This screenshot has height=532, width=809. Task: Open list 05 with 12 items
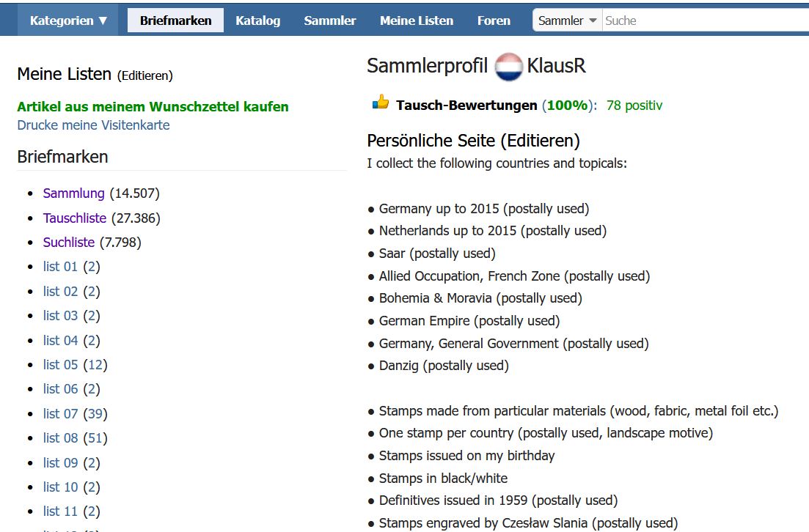tap(60, 365)
